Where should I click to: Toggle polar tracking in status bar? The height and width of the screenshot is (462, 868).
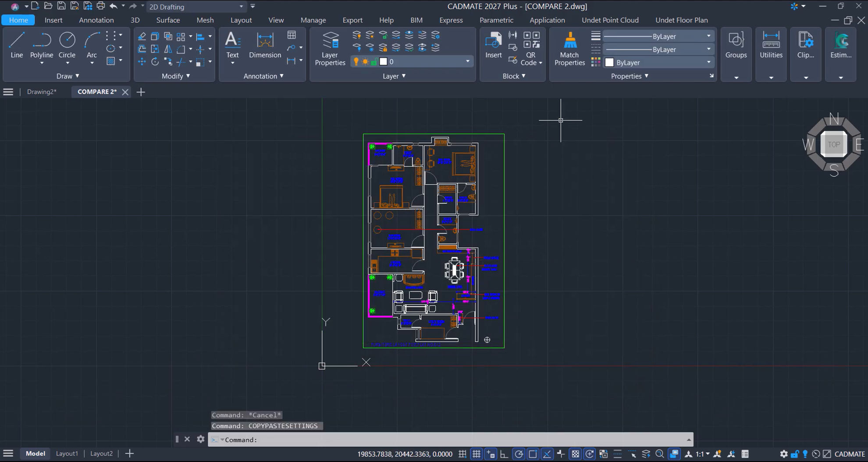[519, 454]
